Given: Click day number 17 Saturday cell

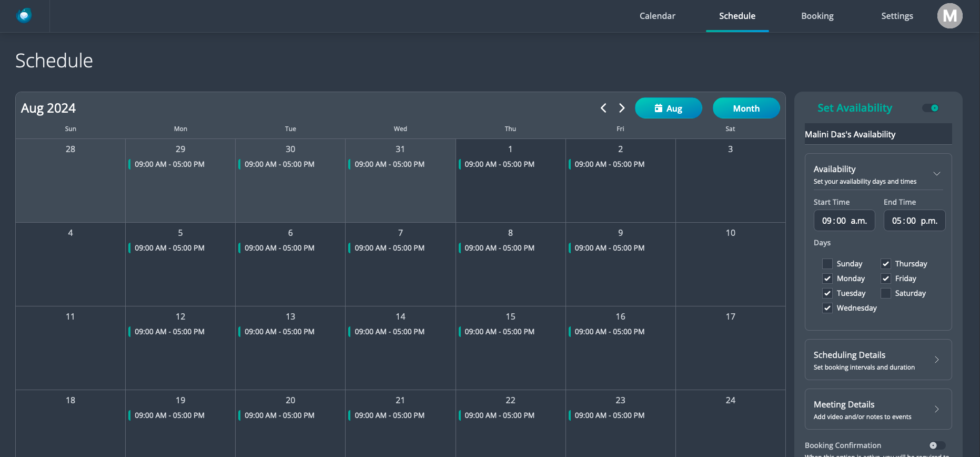Looking at the screenshot, I should pyautogui.click(x=730, y=347).
